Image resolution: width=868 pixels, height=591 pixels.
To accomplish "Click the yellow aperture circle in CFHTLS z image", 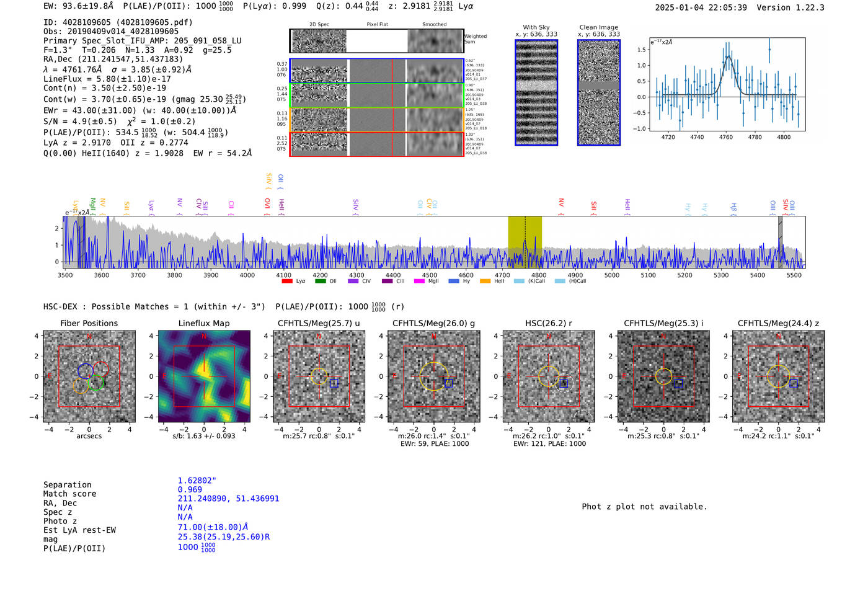I will [779, 376].
